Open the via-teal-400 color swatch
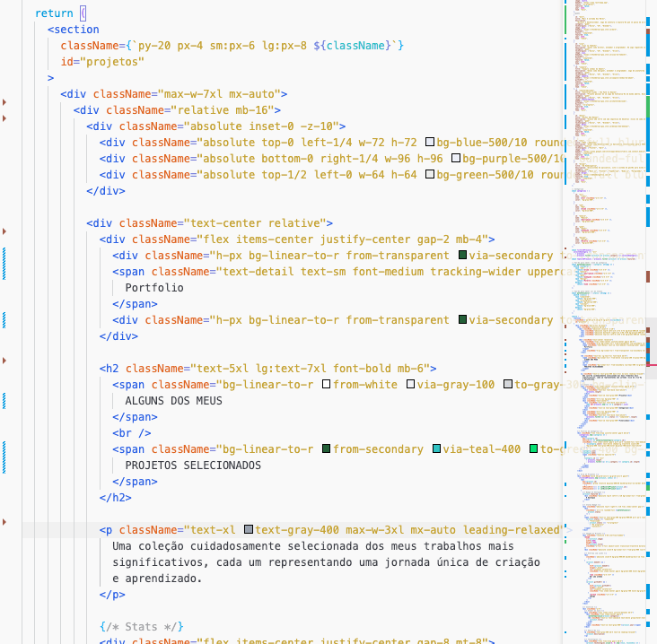Viewport: 657px width, 644px height. tap(436, 448)
